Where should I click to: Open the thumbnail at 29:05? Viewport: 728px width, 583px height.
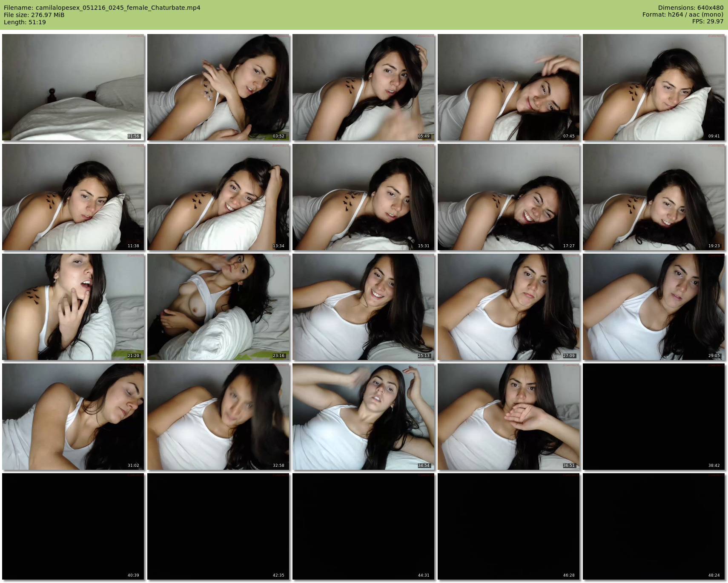(x=654, y=307)
